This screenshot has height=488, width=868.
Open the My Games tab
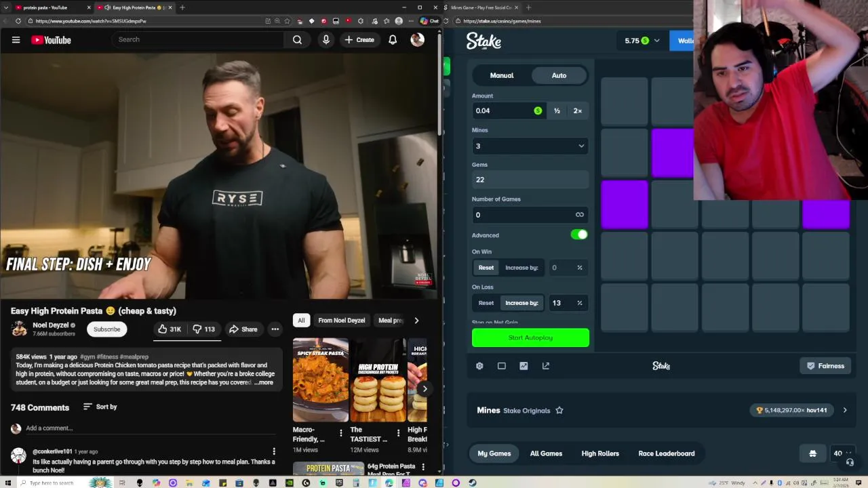coord(494,453)
